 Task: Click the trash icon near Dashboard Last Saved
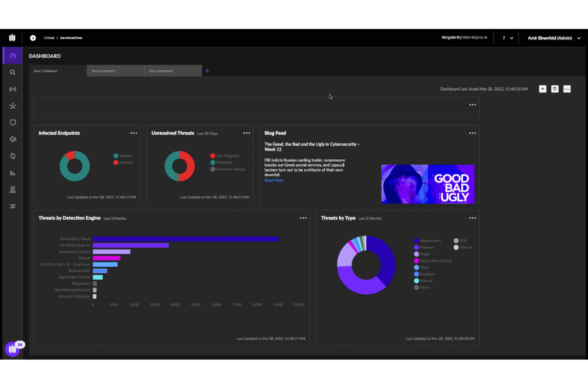click(555, 89)
